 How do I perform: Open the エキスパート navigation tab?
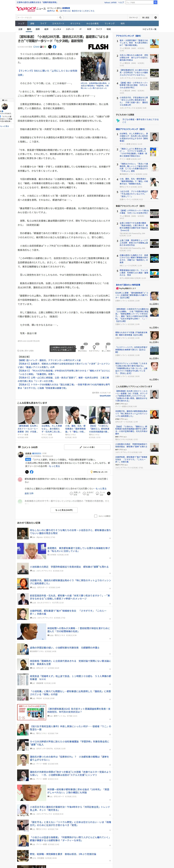click(58, 24)
